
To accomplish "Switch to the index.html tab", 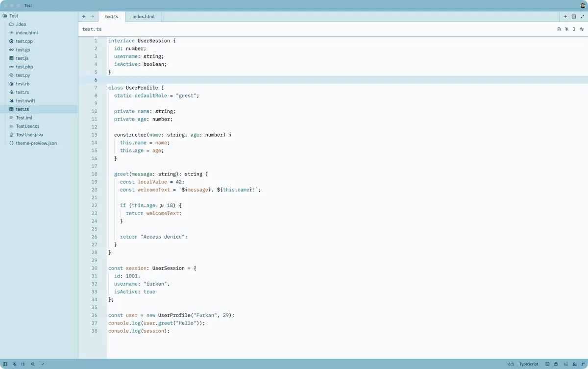I will (144, 16).
